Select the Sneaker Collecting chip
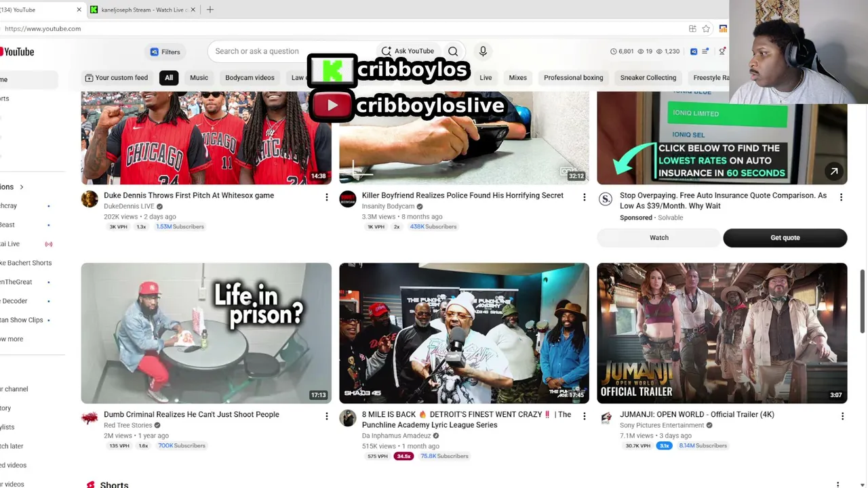This screenshot has height=488, width=868. 648,78
